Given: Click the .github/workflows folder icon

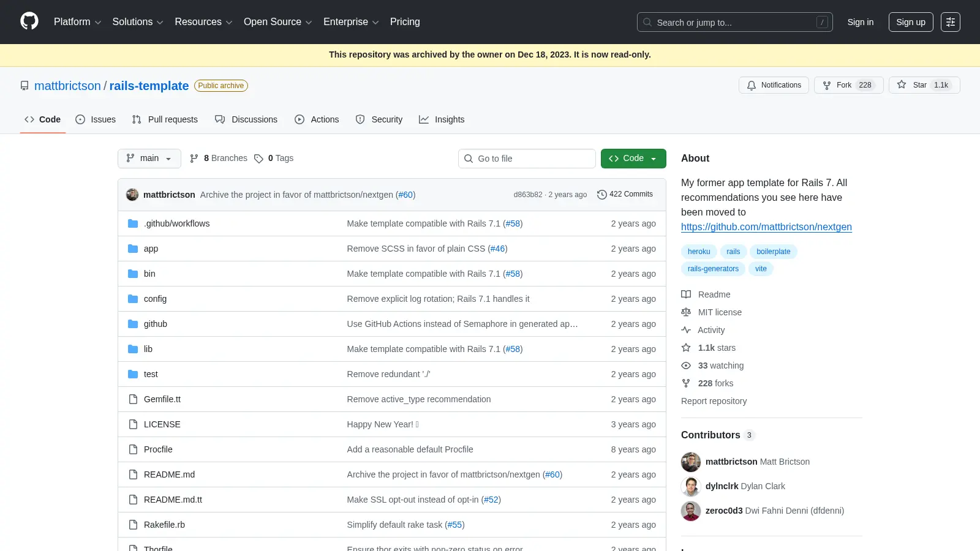Looking at the screenshot, I should 133,223.
